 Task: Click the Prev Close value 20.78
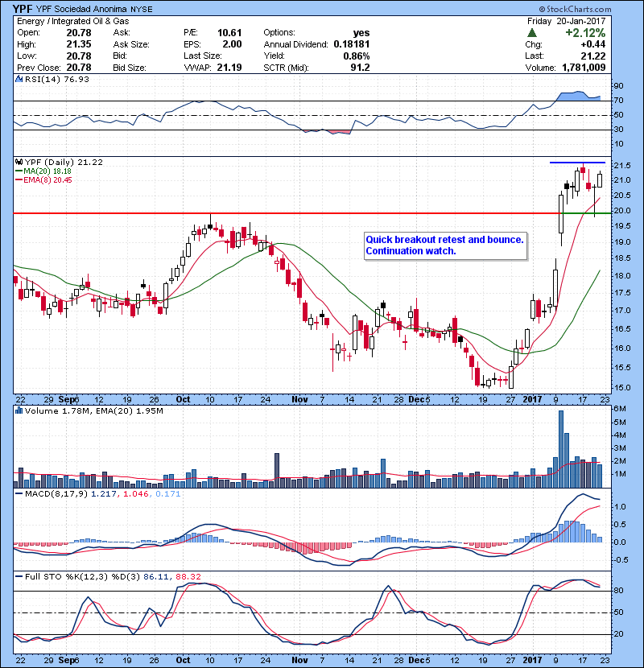79,68
